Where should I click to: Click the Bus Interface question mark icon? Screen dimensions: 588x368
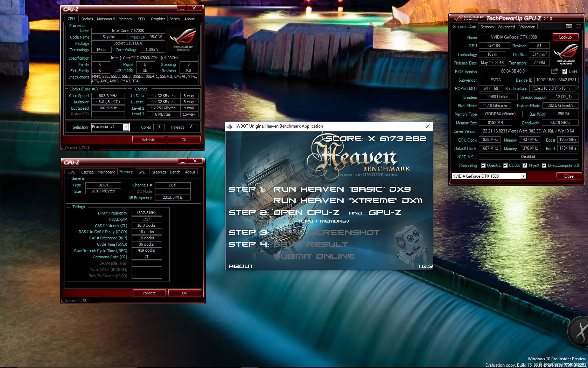577,88
